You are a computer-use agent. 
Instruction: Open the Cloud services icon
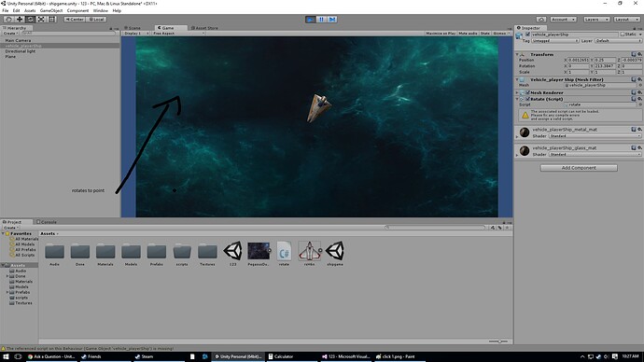(541, 20)
